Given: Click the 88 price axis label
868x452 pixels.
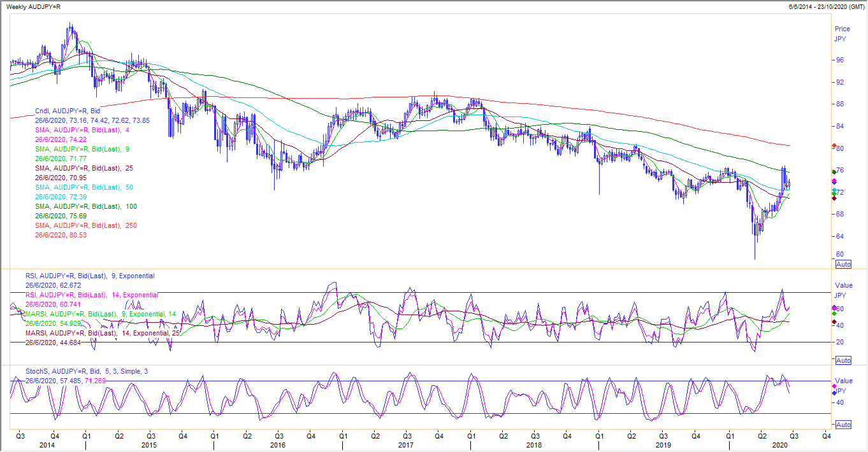Looking at the screenshot, I should pyautogui.click(x=839, y=104).
